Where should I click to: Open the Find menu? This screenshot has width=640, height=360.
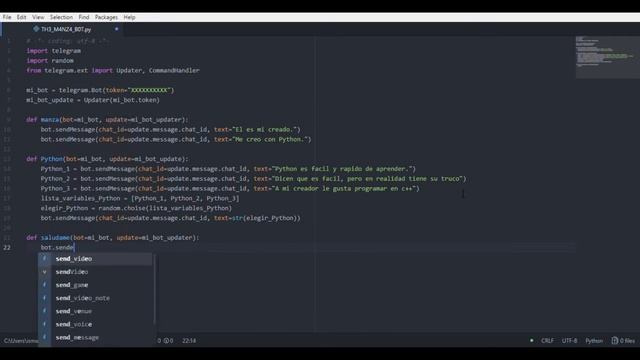84,17
